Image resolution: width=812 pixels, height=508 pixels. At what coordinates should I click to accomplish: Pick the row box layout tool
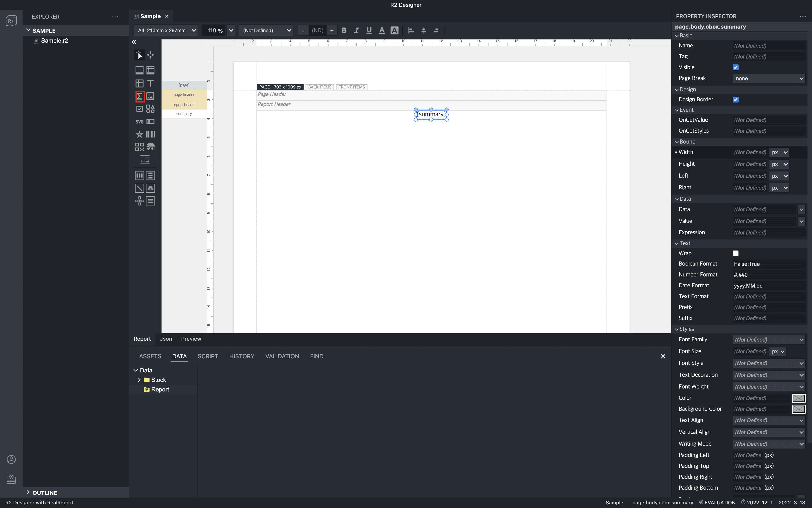pyautogui.click(x=150, y=175)
